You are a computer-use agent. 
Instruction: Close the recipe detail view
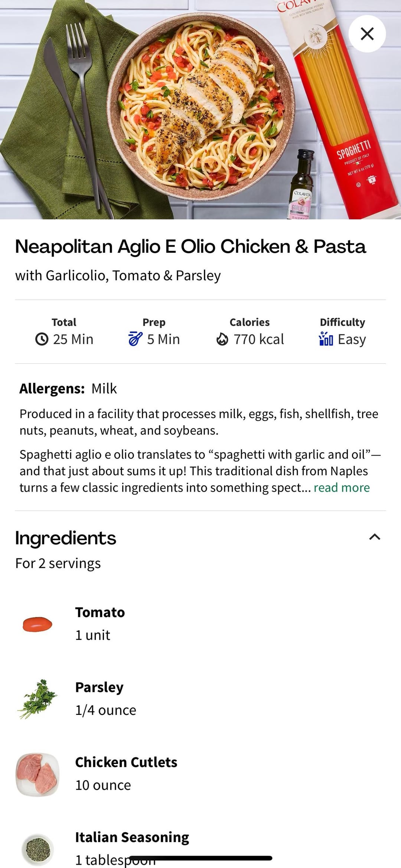tap(367, 34)
